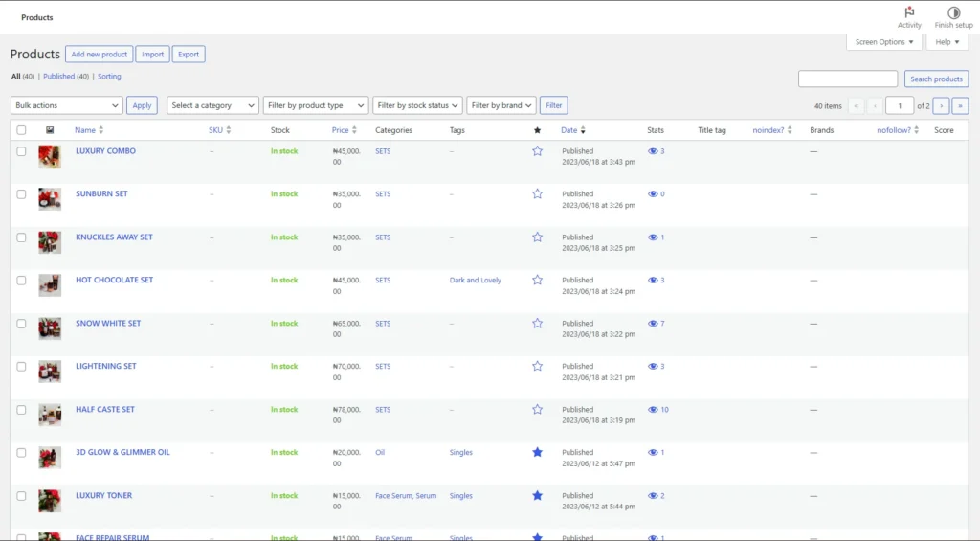Image resolution: width=980 pixels, height=541 pixels.
Task: Unfeature the 3D GLOW & GLIMMER OIL star
Action: pyautogui.click(x=537, y=452)
